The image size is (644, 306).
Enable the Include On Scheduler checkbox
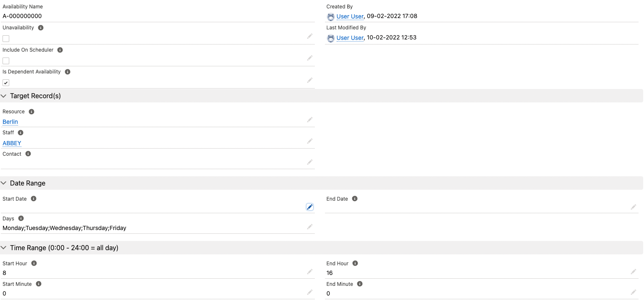click(6, 61)
